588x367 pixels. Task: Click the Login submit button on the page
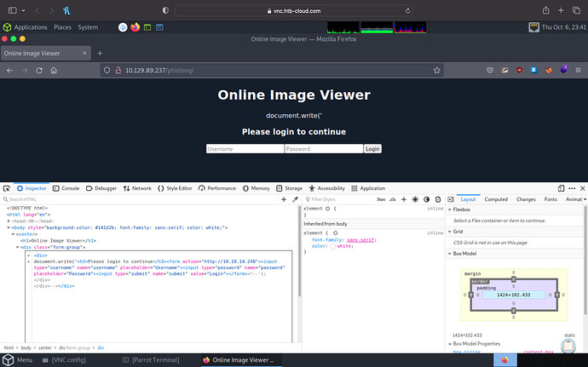pyautogui.click(x=372, y=149)
